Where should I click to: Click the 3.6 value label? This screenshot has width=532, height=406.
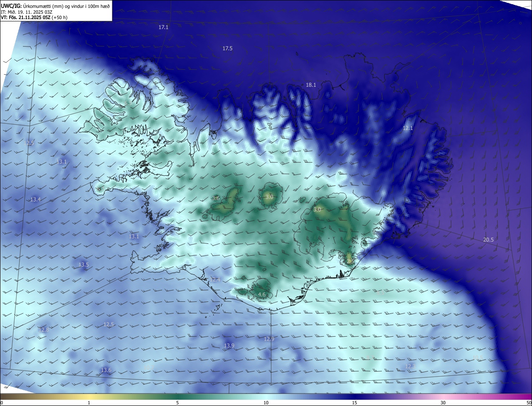tap(216, 198)
